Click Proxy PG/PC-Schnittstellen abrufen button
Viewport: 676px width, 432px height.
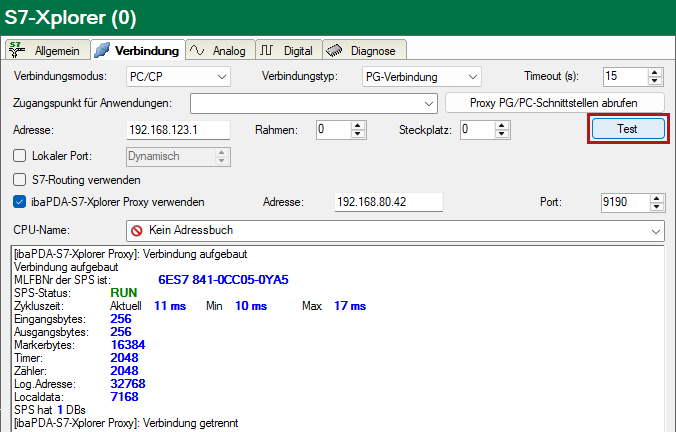pos(554,103)
